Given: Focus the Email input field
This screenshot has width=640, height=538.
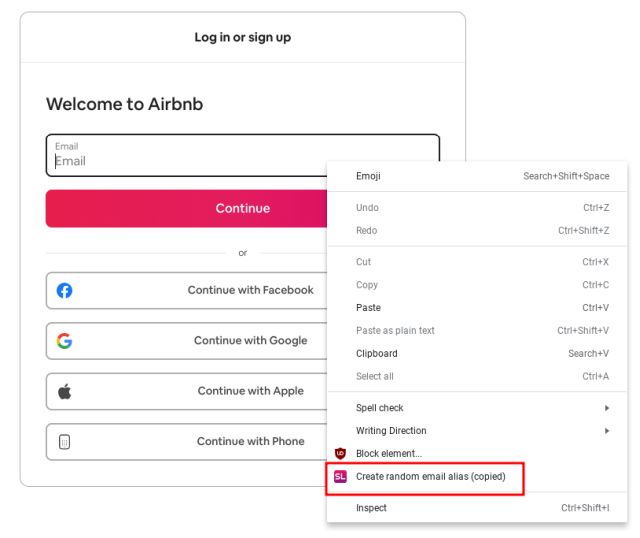Looking at the screenshot, I should click(187, 156).
